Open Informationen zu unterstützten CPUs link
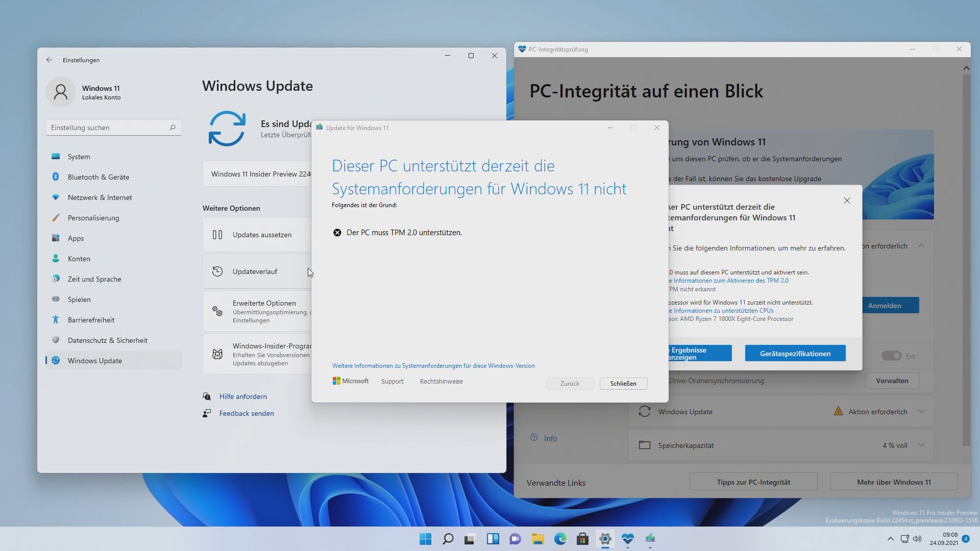The width and height of the screenshot is (980, 551). (x=722, y=311)
